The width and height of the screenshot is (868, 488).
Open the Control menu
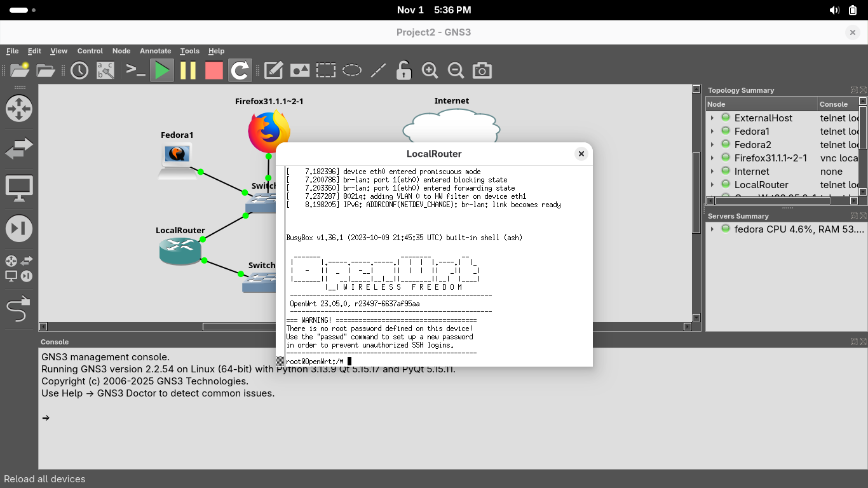pyautogui.click(x=90, y=51)
